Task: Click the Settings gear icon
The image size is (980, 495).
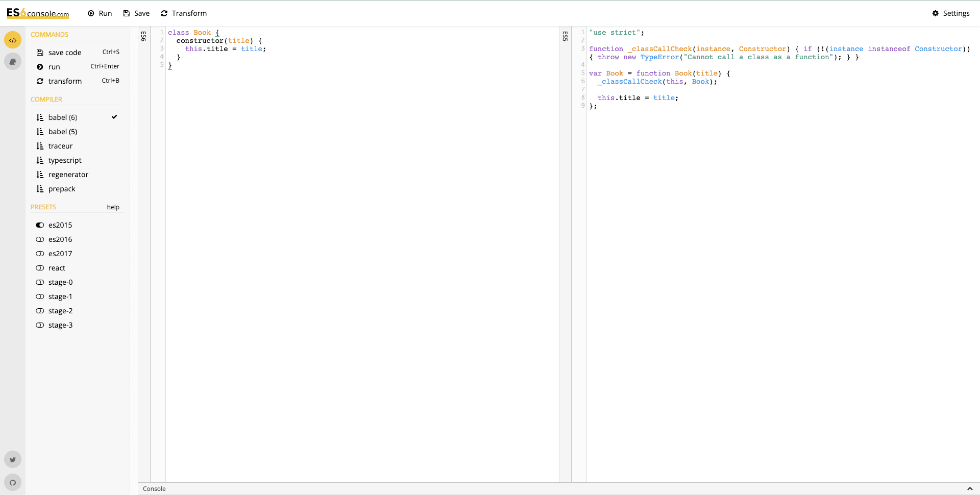Action: pos(935,13)
